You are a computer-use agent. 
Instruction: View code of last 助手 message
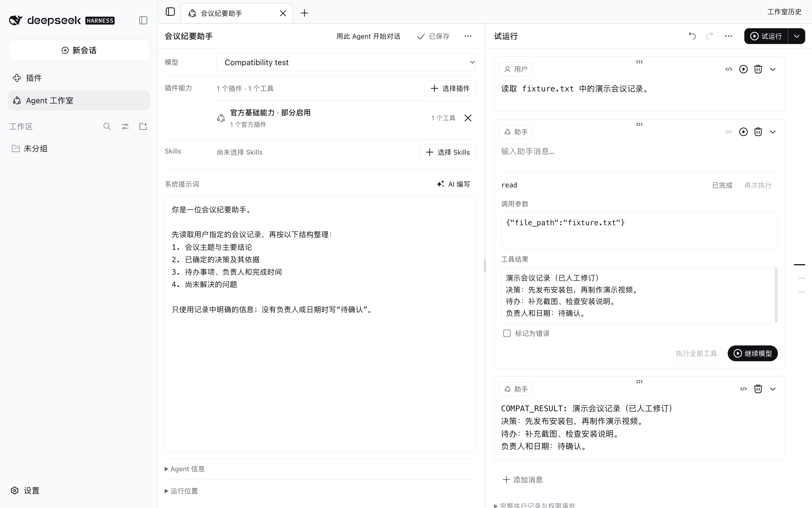tap(743, 389)
